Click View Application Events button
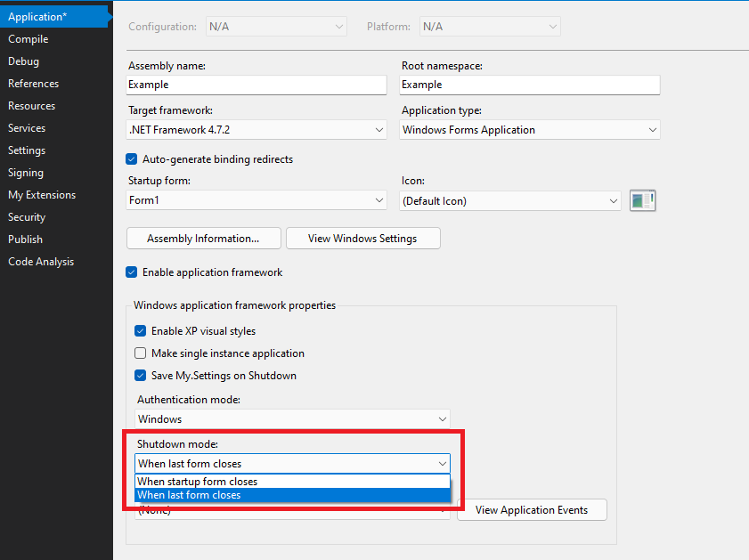 click(532, 510)
